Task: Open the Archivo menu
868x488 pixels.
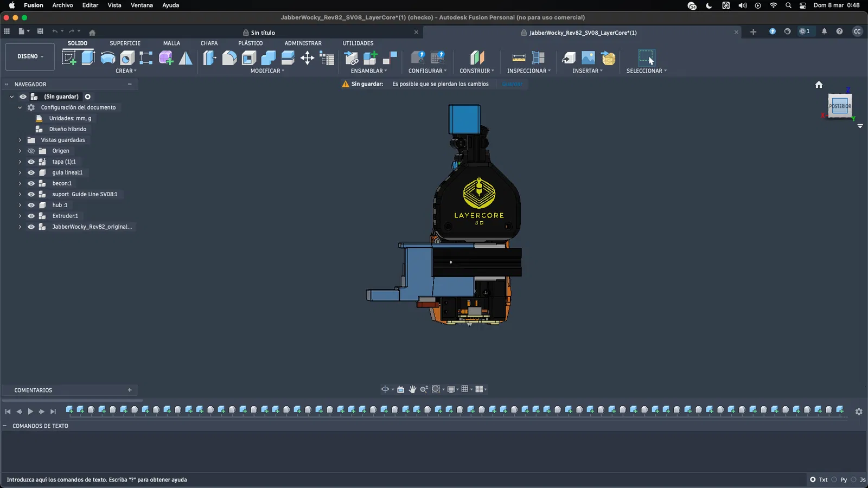Action: (x=62, y=5)
